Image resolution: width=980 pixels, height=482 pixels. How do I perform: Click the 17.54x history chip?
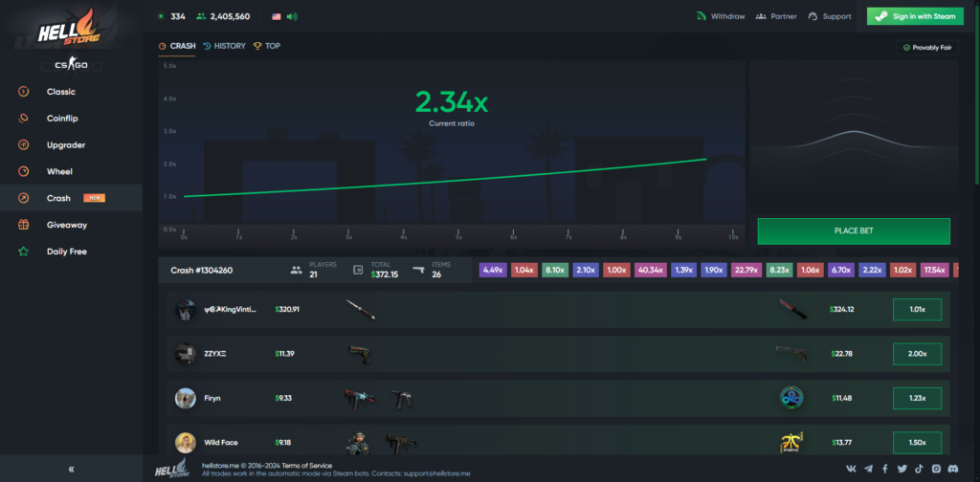coord(934,271)
